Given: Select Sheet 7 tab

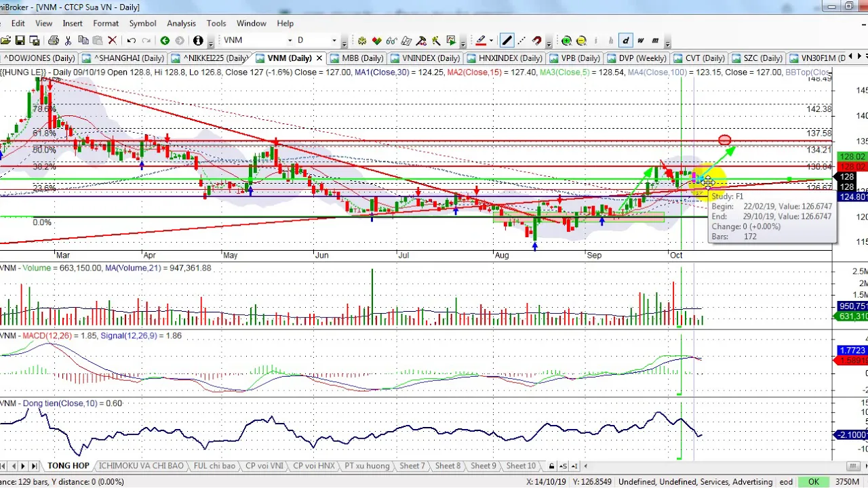Looking at the screenshot, I should [x=412, y=466].
